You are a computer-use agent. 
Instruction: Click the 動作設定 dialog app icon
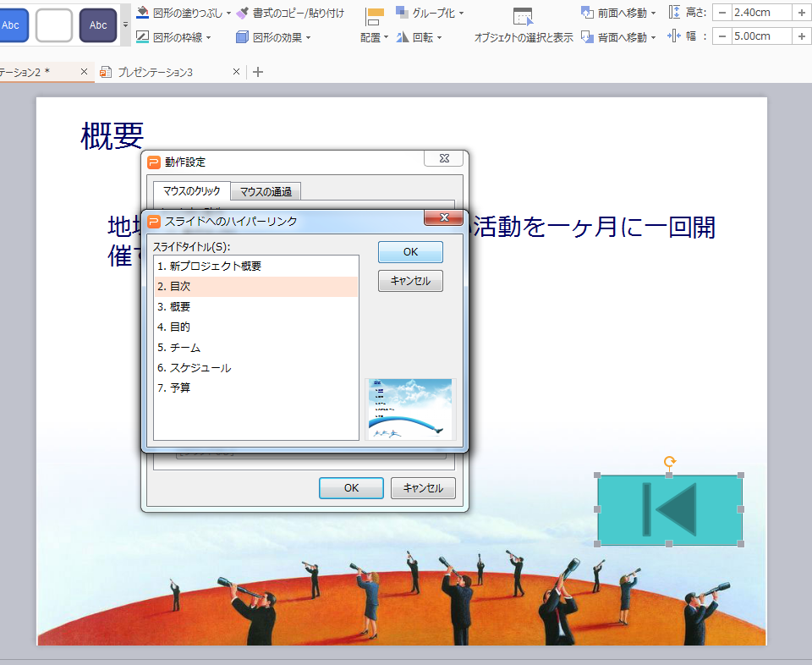154,162
